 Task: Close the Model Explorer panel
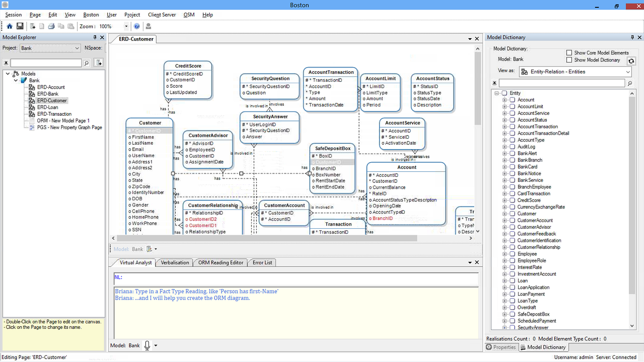point(102,38)
